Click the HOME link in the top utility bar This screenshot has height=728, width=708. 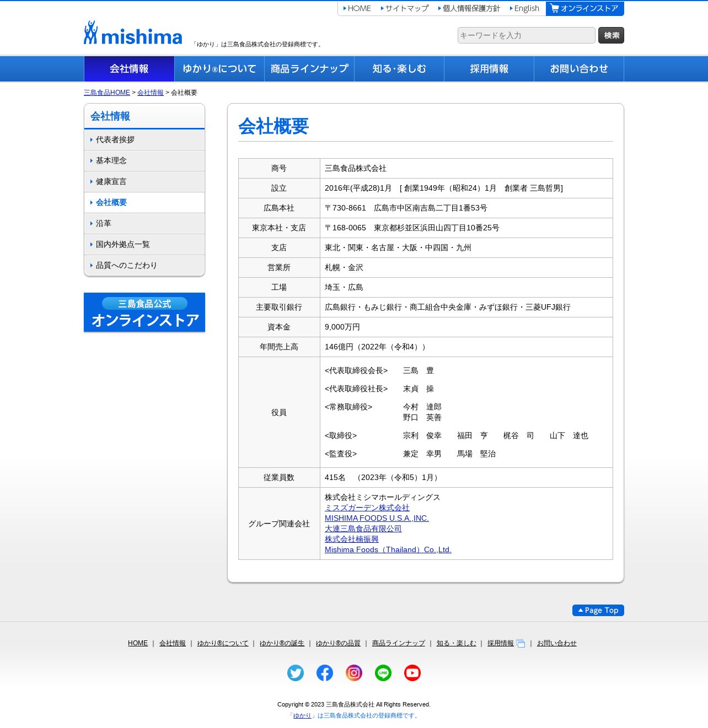tap(357, 8)
